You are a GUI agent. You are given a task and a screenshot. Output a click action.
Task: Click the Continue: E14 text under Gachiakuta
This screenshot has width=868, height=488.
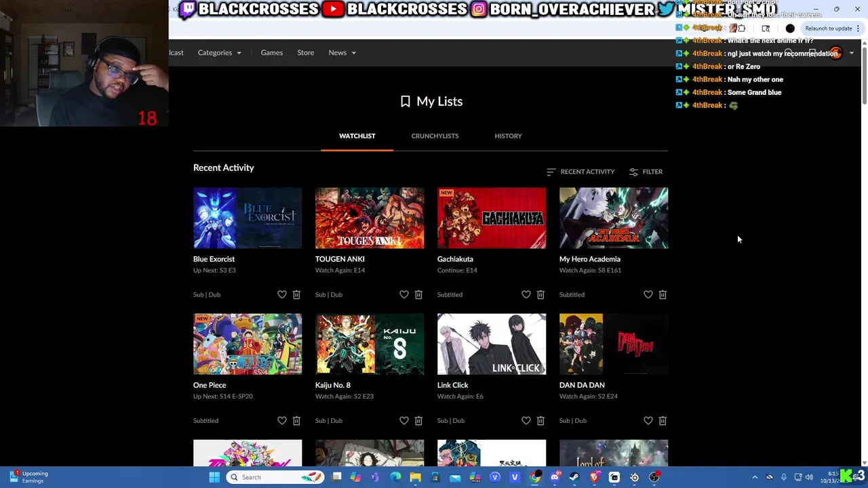click(x=457, y=270)
